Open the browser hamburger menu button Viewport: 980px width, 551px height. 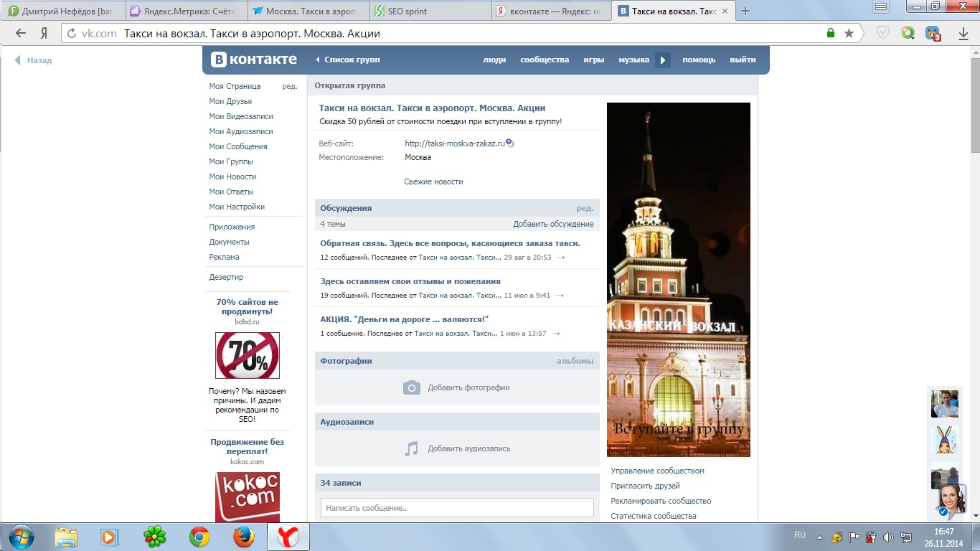(882, 6)
